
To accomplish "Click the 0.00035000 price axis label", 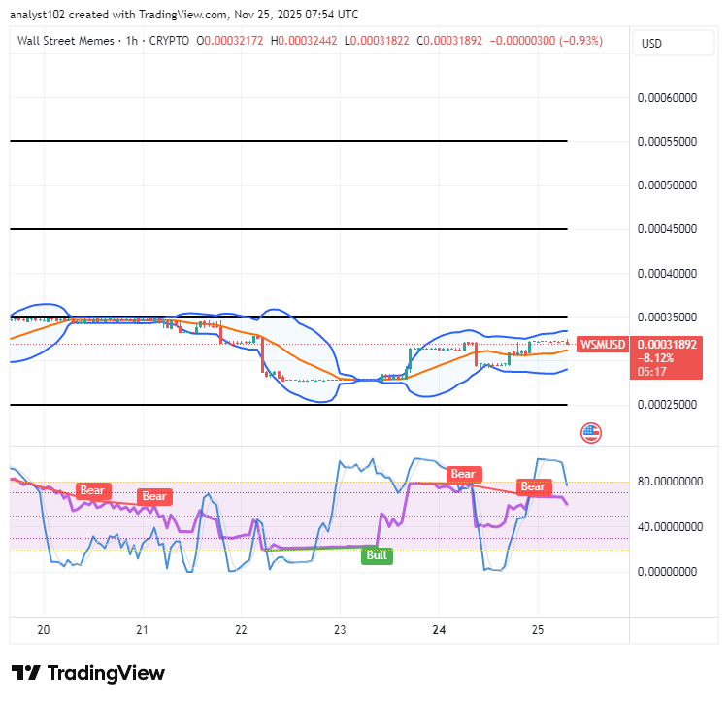I will [x=667, y=318].
